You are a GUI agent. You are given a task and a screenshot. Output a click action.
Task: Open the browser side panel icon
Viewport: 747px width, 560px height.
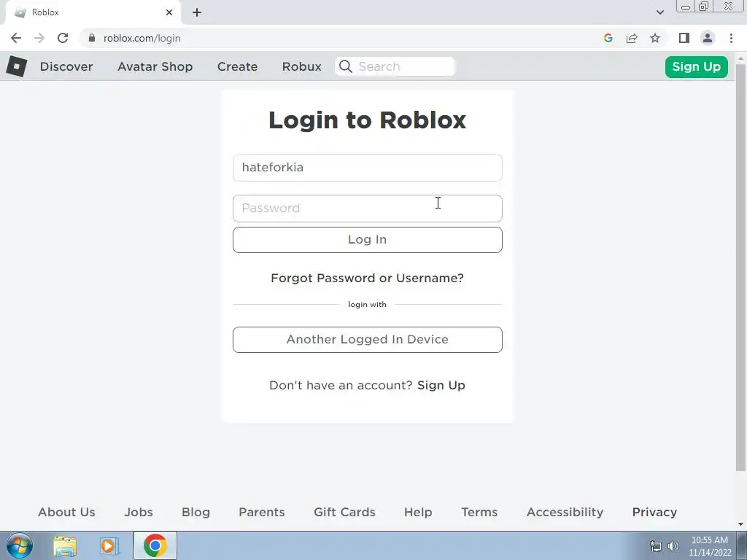point(684,38)
